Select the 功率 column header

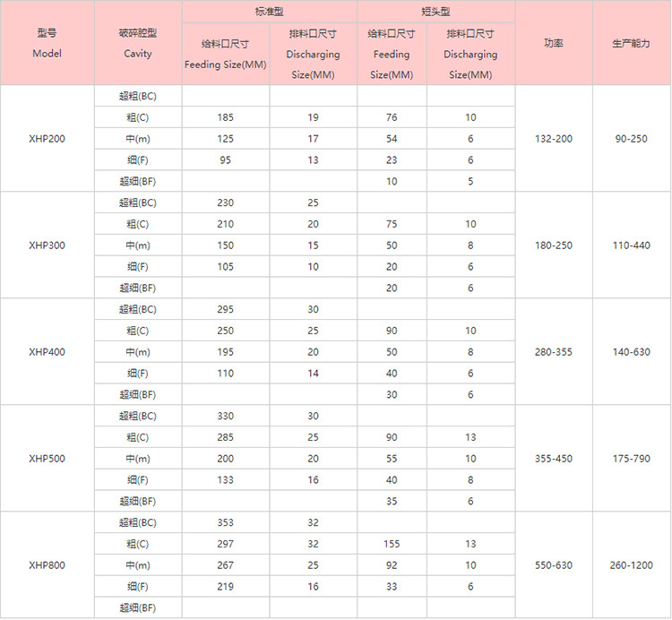(553, 43)
